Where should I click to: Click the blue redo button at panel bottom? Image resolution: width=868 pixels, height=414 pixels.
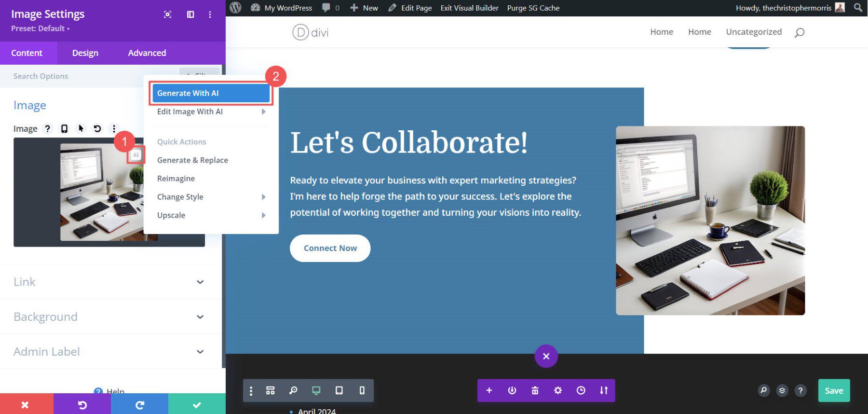pos(139,404)
